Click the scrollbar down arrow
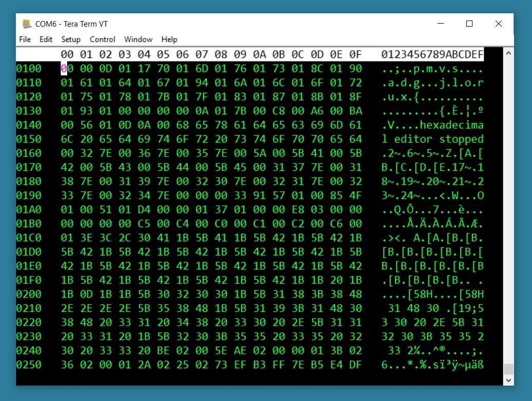Screen dimensions: 532x401 (x=508, y=380)
